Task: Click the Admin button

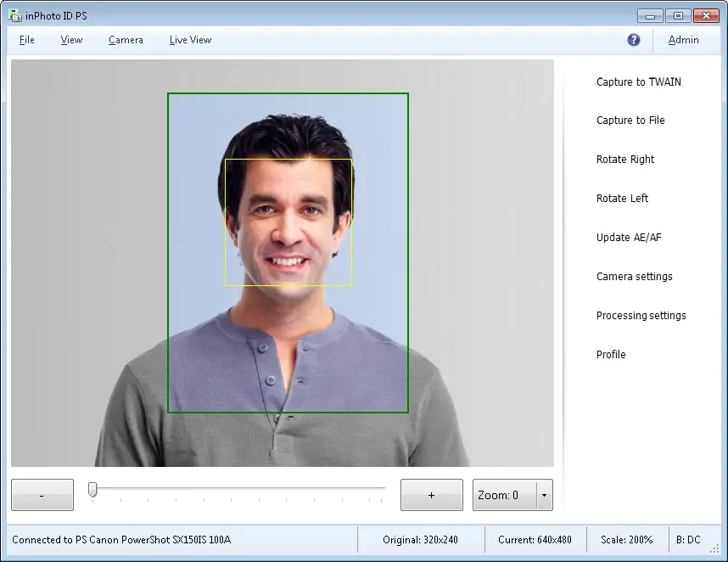Action: [683, 40]
